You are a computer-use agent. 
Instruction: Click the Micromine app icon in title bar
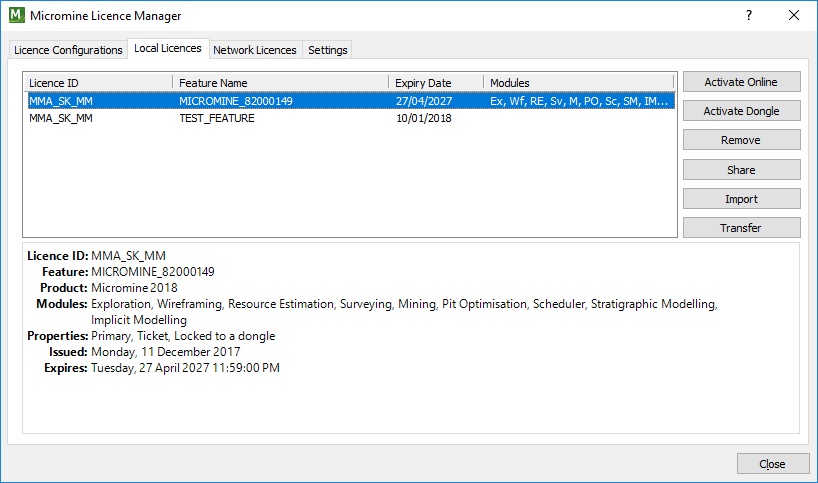point(17,15)
